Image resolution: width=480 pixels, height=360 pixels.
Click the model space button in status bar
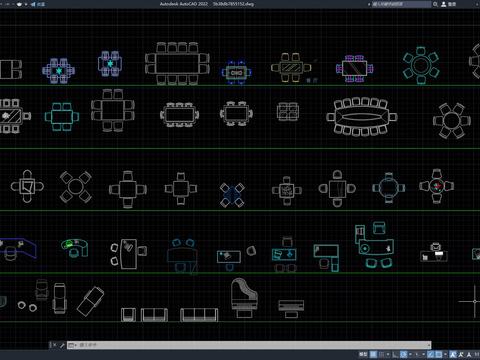[363, 354]
